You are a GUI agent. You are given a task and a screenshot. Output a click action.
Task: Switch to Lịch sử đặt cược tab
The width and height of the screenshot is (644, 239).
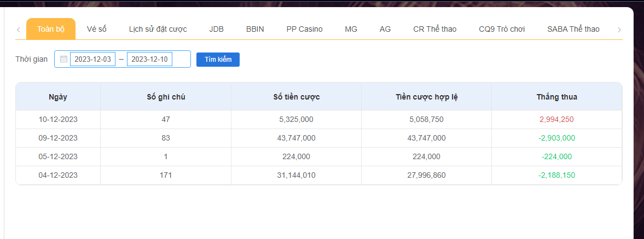158,29
